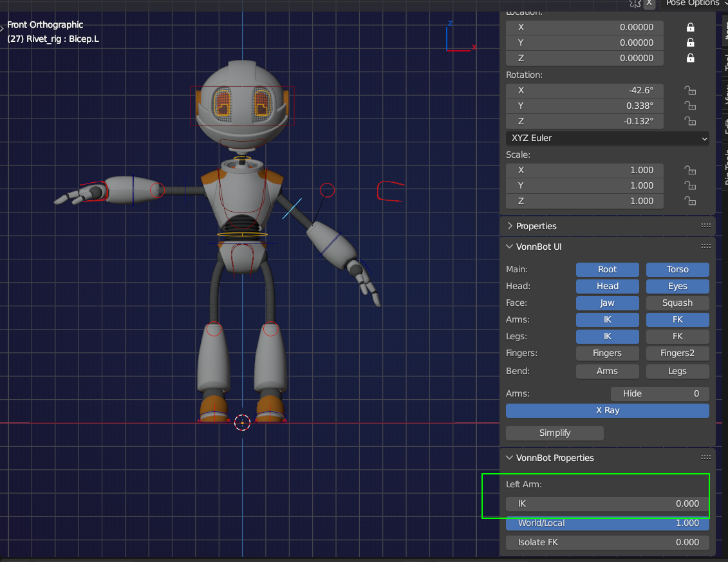The height and width of the screenshot is (562, 728).
Task: Lock the Scale Y axis
Action: point(690,186)
